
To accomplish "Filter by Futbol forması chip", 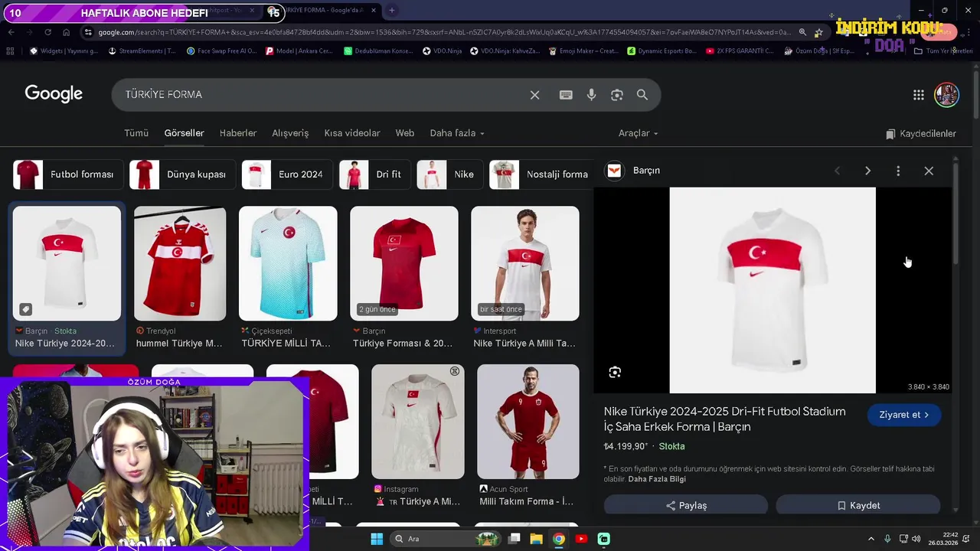I will tap(67, 174).
